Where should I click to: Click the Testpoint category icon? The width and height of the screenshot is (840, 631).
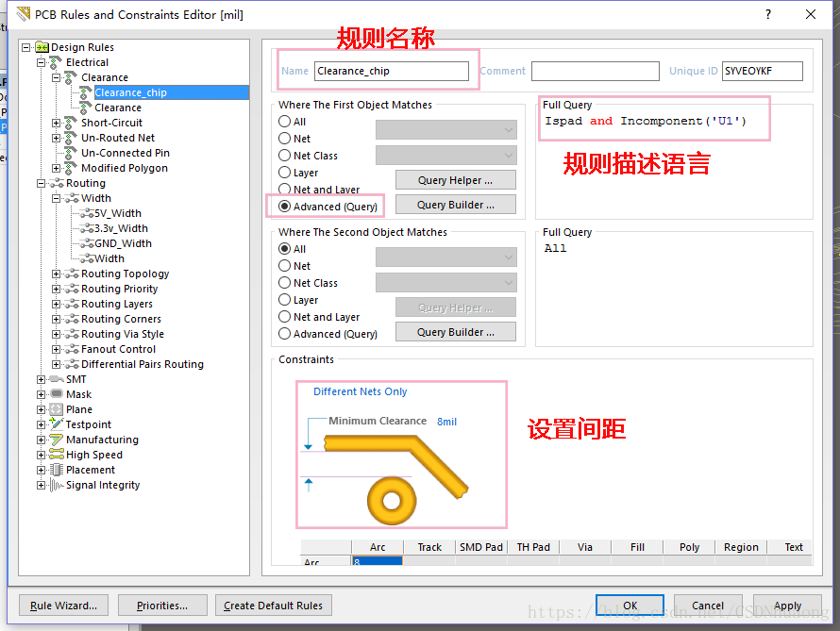57,424
